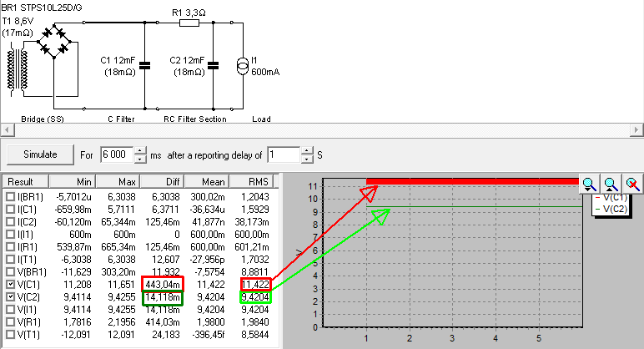Click V(C1) Diff value 443,04m

tap(162, 285)
